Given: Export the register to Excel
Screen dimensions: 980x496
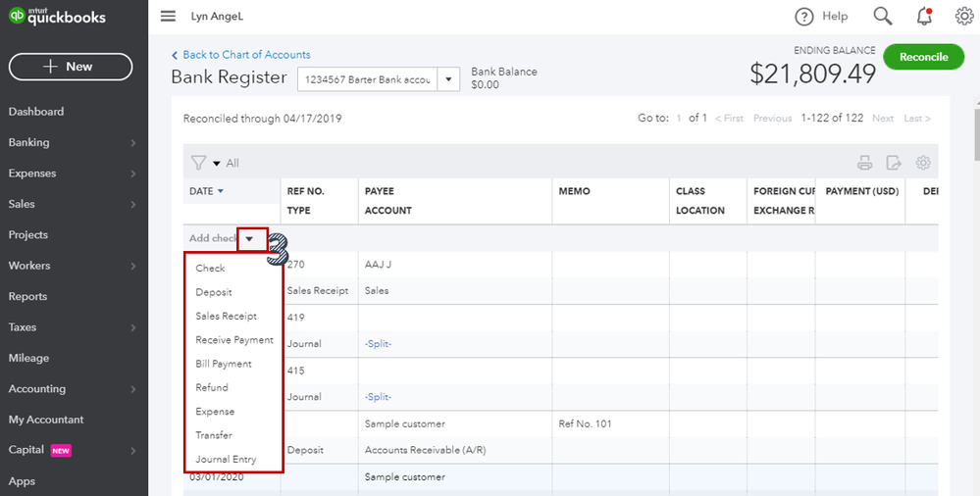Looking at the screenshot, I should (894, 163).
